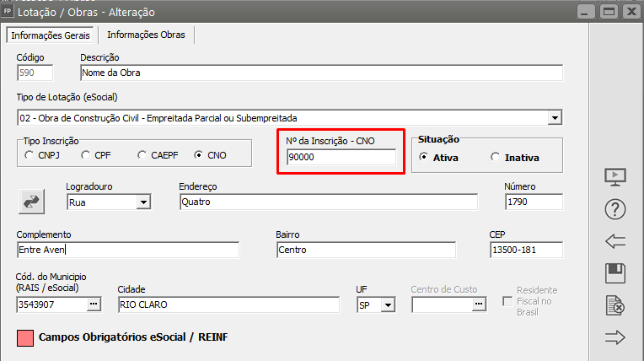The width and height of the screenshot is (644, 361).
Task: Click the delete record document icon
Action: pyautogui.click(x=615, y=305)
